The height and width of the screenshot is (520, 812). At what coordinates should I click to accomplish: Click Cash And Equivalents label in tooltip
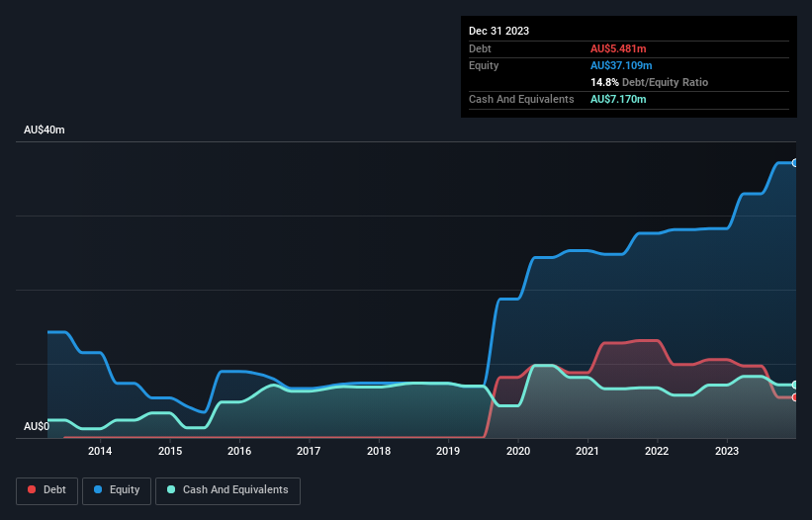point(521,99)
